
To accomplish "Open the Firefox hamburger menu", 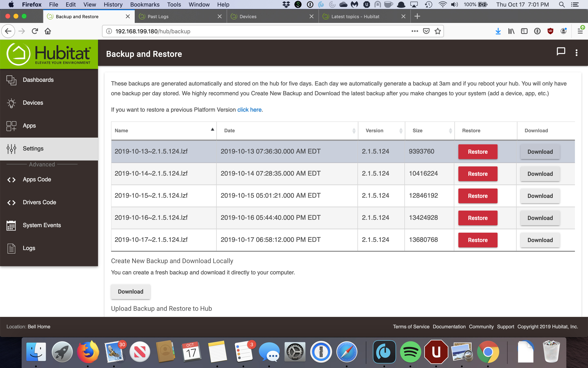I will tap(580, 31).
